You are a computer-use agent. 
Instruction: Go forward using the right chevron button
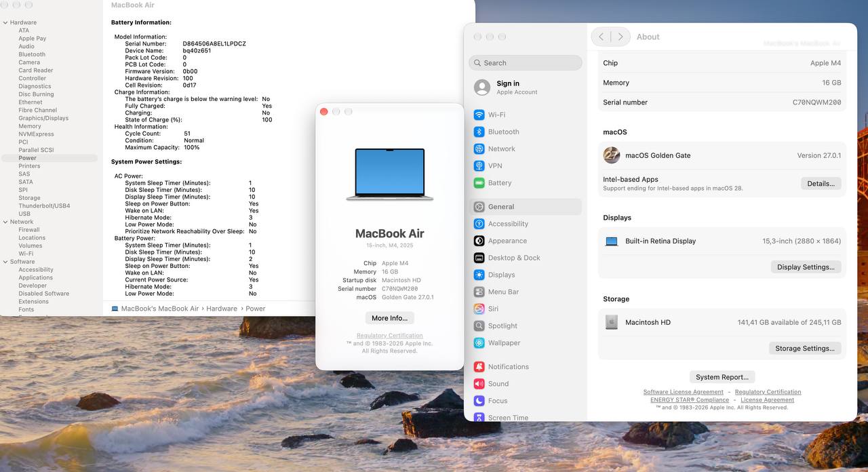[620, 37]
